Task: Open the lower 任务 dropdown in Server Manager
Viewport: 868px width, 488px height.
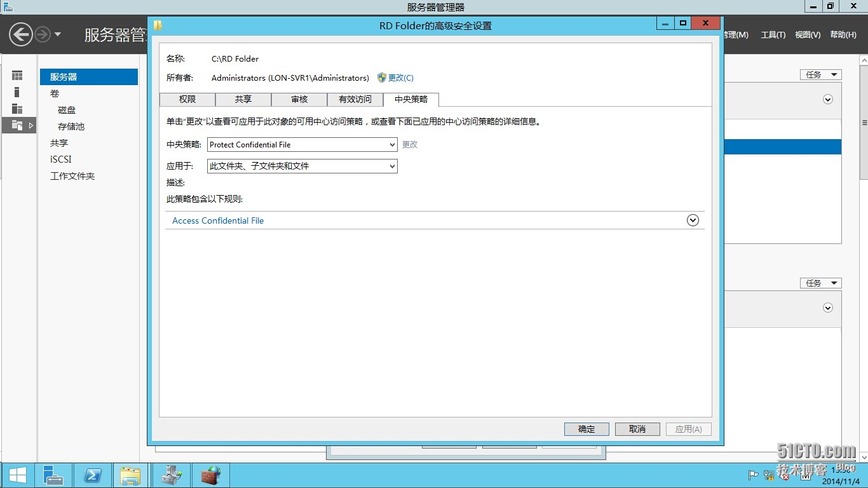Action: [x=820, y=283]
